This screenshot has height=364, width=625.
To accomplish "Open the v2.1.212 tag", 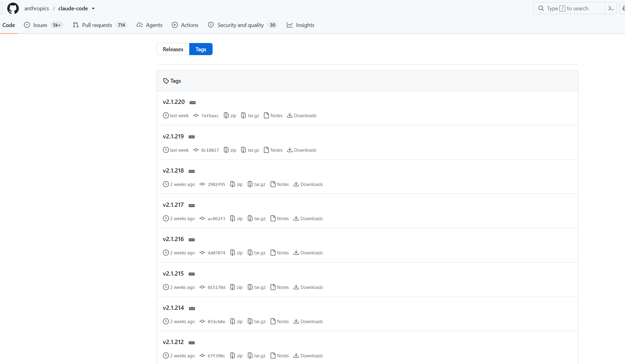I will (173, 342).
